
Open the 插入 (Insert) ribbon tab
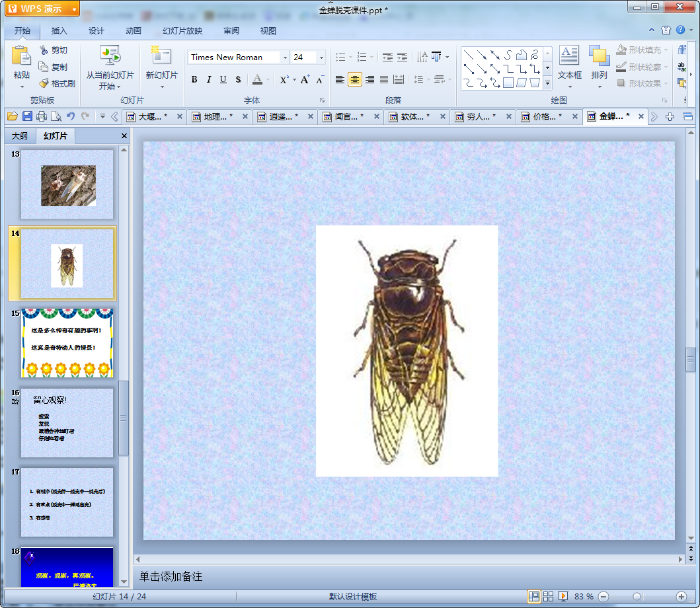click(x=59, y=30)
